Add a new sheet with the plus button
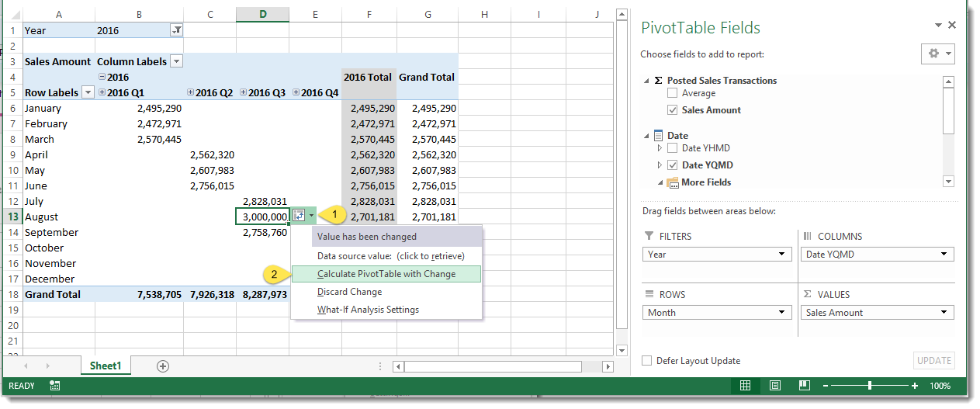Image resolution: width=980 pixels, height=409 pixels. point(162,366)
